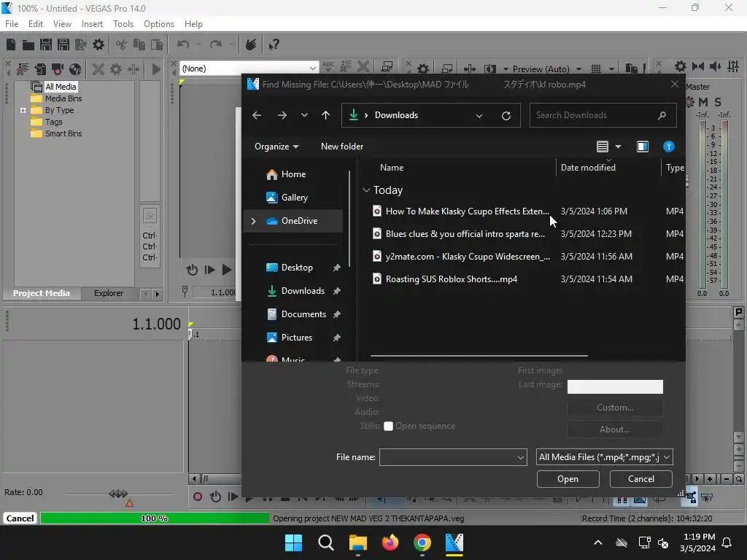This screenshot has width=747, height=560.
Task: Open the View menu
Action: [62, 24]
